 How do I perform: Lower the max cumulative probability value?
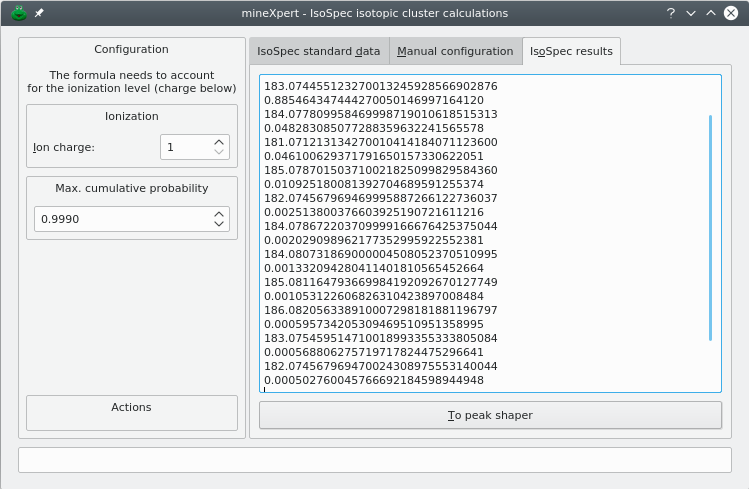tap(219, 224)
